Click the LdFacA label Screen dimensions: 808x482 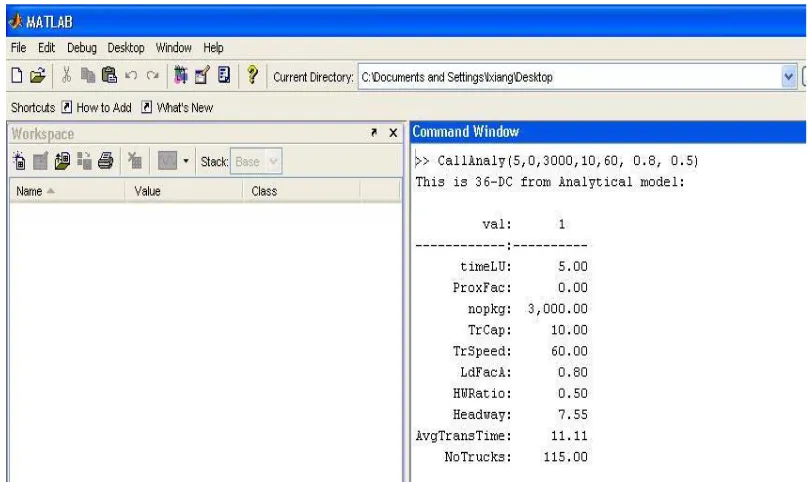coord(486,372)
